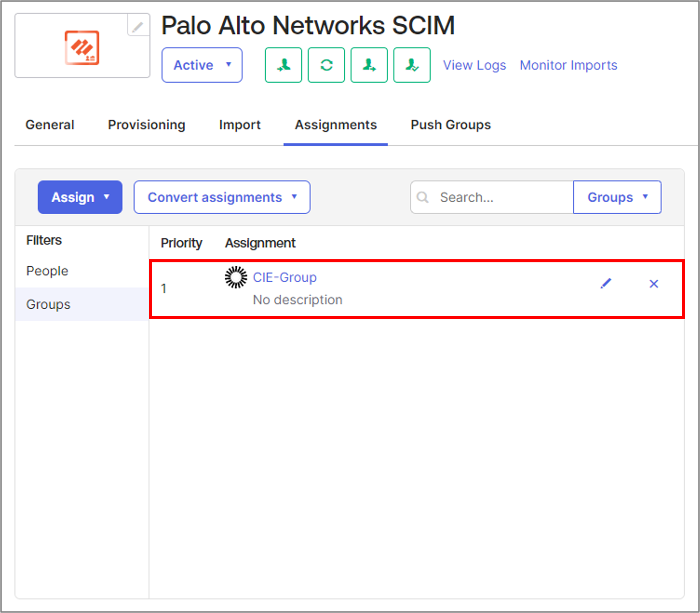Click the Assignment column header
The width and height of the screenshot is (700, 613).
260,243
